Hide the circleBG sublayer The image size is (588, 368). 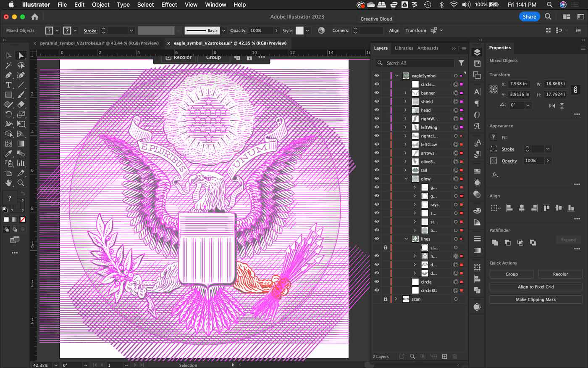point(377,290)
